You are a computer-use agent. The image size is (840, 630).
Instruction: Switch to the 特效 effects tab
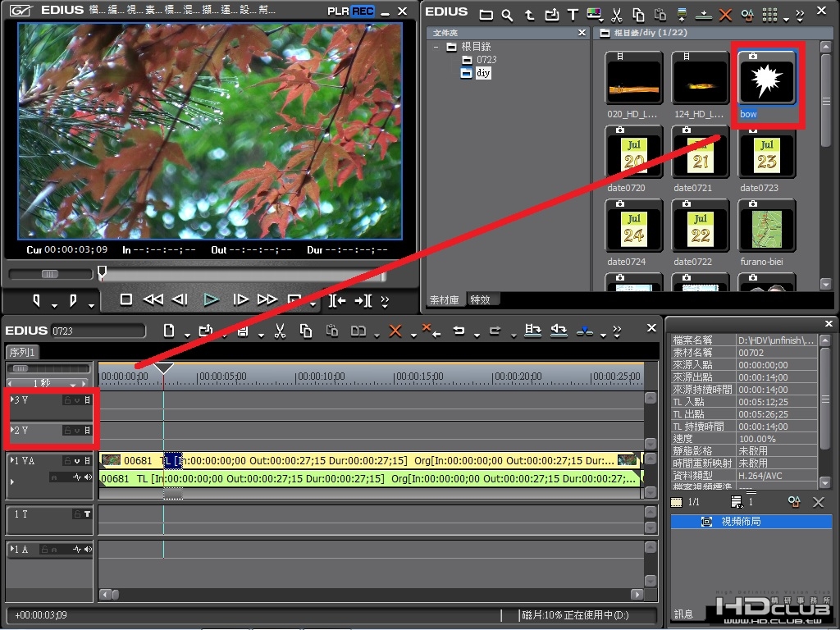480,299
